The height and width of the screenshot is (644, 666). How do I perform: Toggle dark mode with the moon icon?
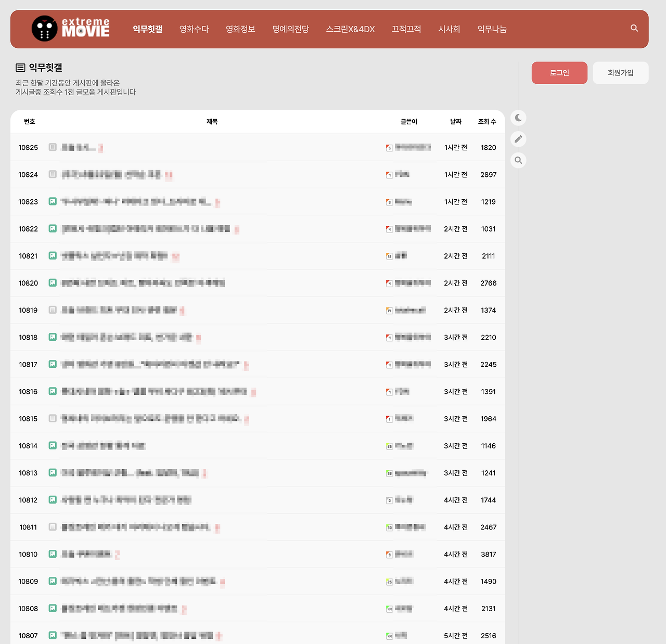518,118
